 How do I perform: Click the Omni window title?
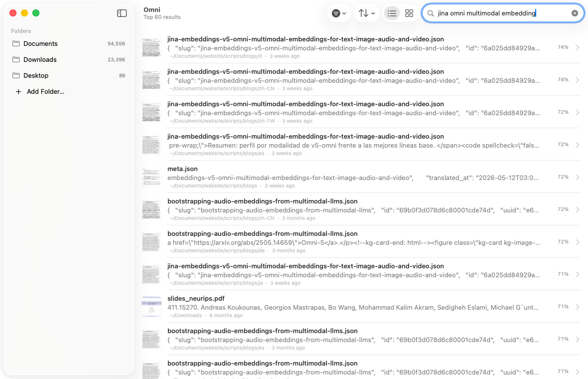click(152, 10)
